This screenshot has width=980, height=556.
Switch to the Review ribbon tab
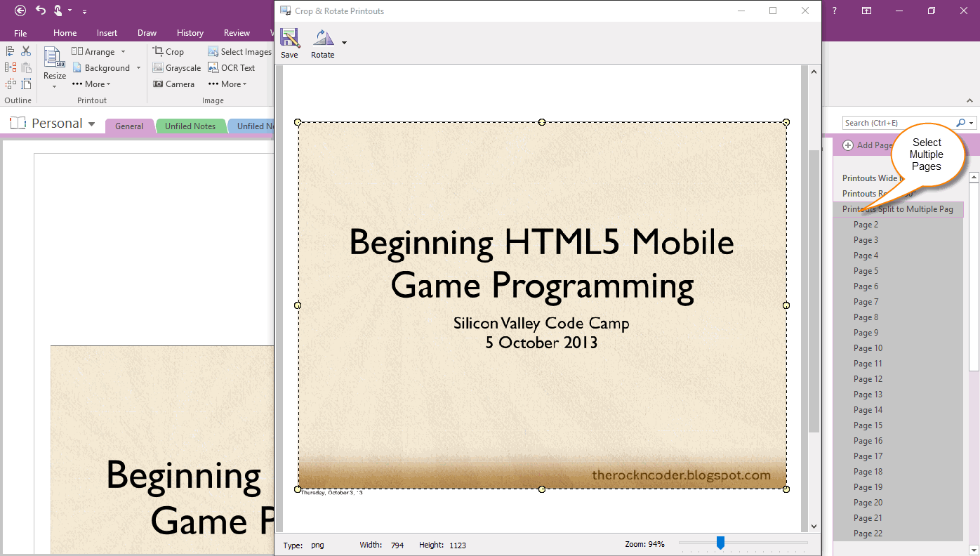coord(237,33)
